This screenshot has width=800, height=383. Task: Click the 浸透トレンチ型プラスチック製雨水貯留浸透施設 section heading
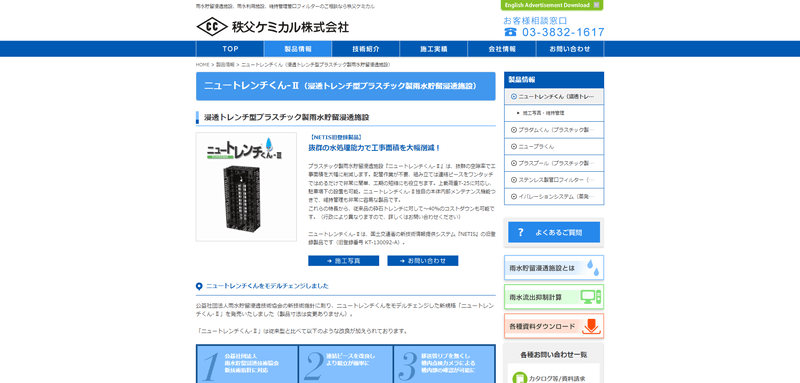tap(287, 117)
